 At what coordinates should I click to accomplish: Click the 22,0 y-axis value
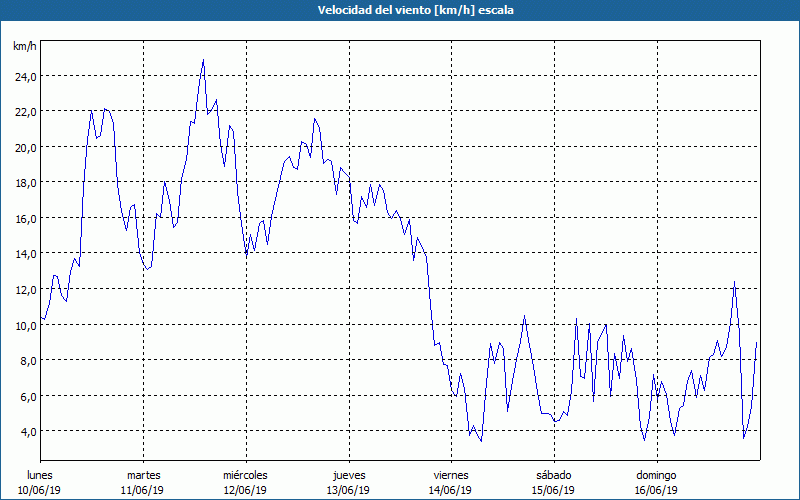[26, 112]
